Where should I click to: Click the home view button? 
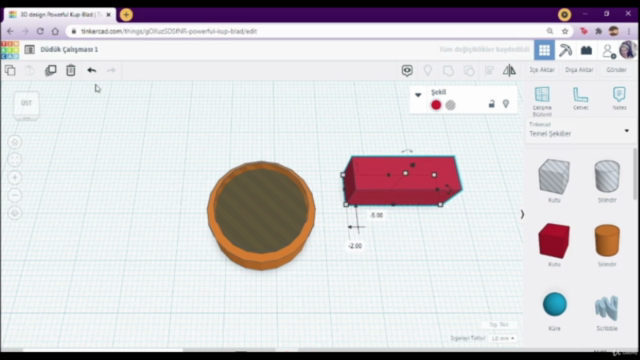tap(15, 142)
